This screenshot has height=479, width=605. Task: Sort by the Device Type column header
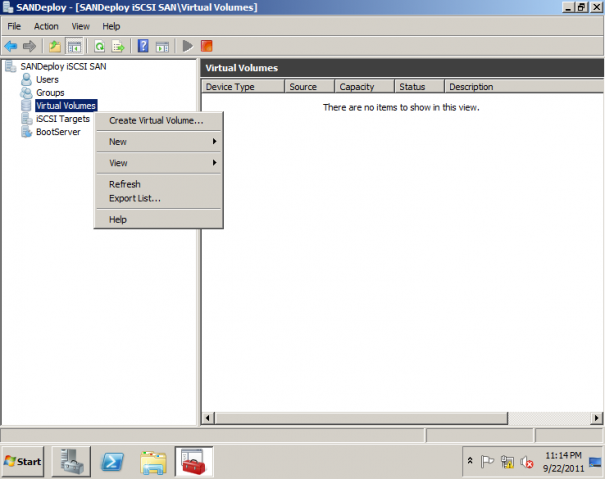tap(243, 86)
